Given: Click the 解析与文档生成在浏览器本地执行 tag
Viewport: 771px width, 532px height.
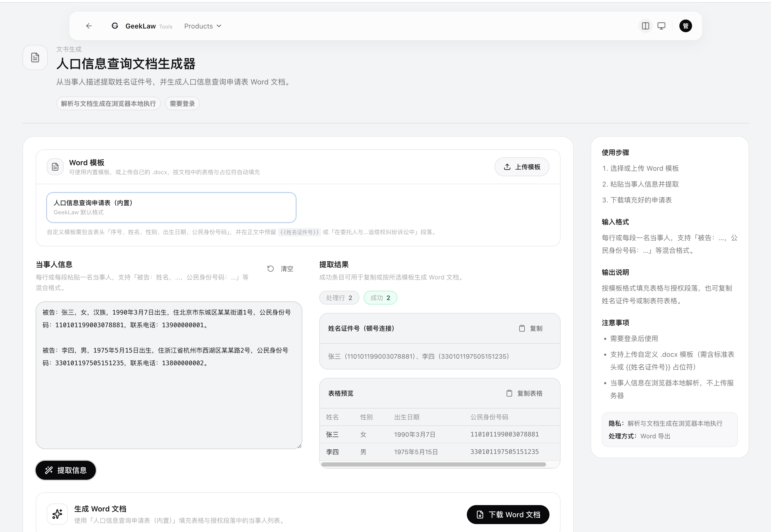Looking at the screenshot, I should pyautogui.click(x=108, y=104).
